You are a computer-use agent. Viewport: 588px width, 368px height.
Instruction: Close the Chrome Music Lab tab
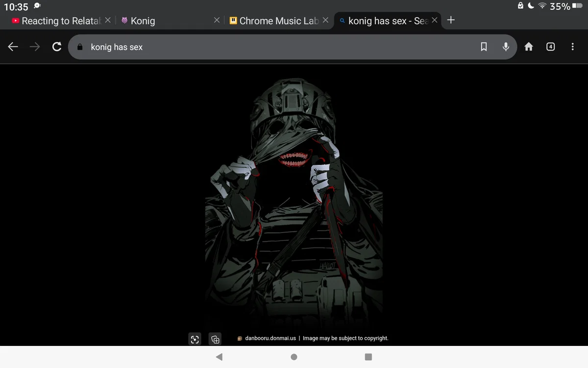coord(326,21)
